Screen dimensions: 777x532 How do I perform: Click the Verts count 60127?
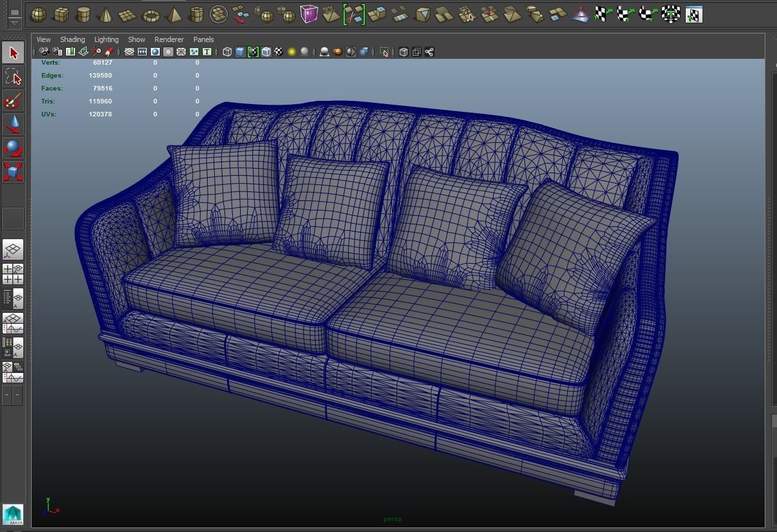pos(102,63)
